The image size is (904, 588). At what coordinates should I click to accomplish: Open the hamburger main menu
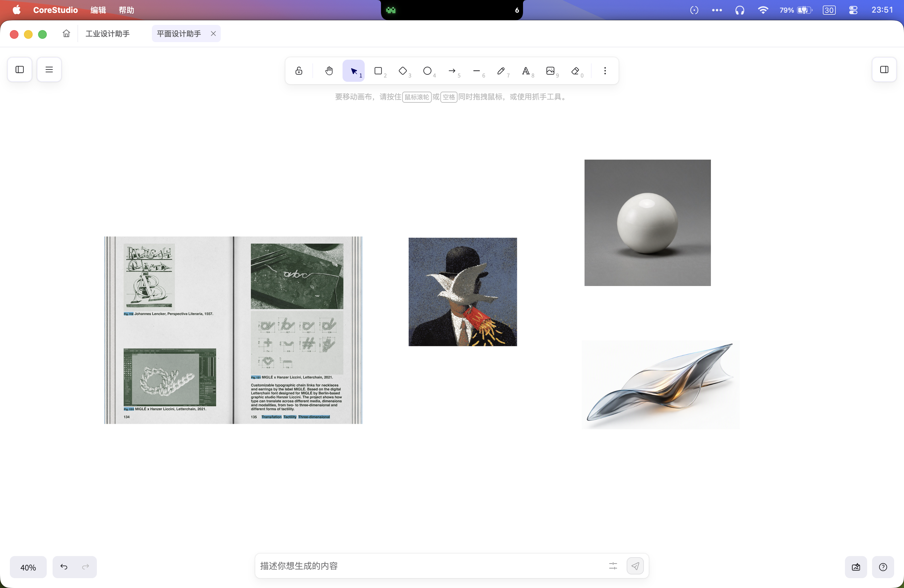tap(49, 70)
